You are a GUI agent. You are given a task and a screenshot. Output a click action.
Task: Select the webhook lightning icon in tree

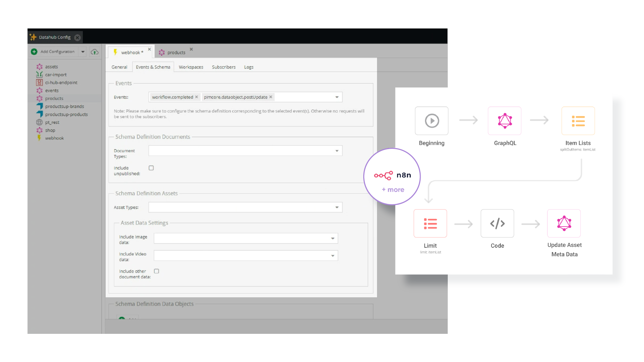(39, 138)
